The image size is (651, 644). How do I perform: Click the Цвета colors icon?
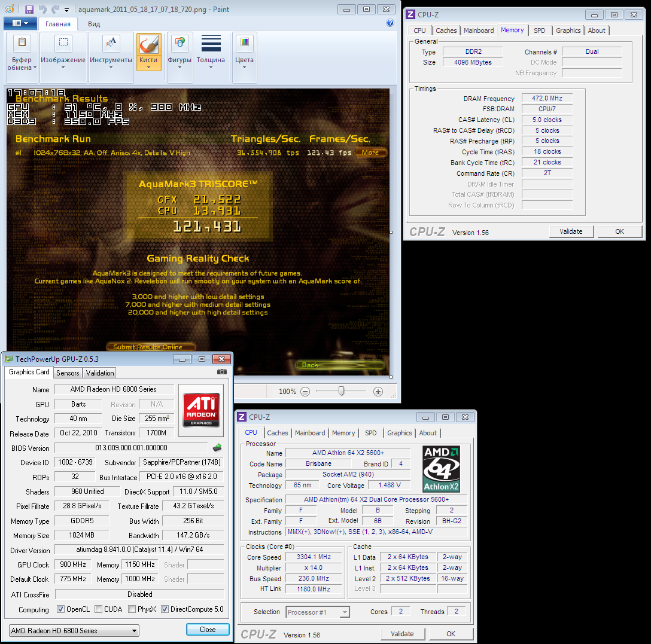[x=244, y=42]
